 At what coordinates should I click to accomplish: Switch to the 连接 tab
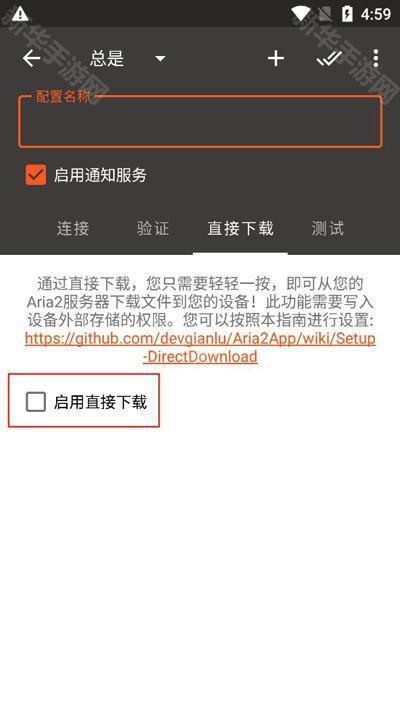pyautogui.click(x=73, y=228)
